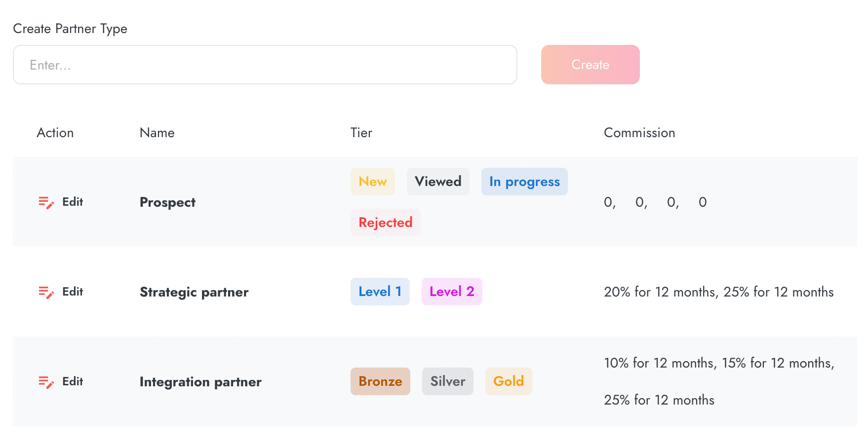
Task: Click the Commission column header
Action: [x=639, y=133]
